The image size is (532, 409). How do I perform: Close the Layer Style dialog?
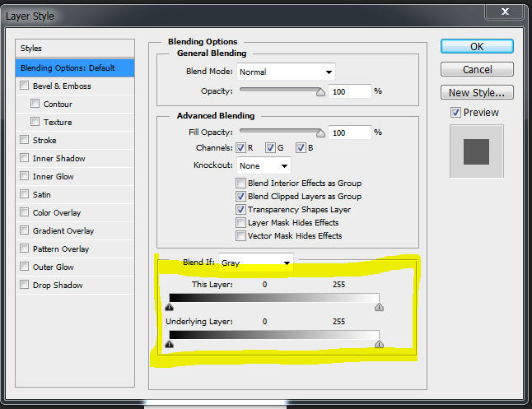[x=505, y=12]
